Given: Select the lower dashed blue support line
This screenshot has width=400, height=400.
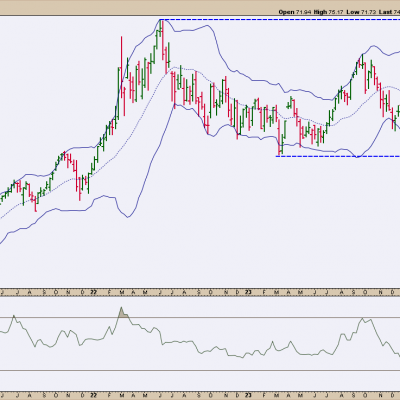Looking at the screenshot, I should 338,156.
